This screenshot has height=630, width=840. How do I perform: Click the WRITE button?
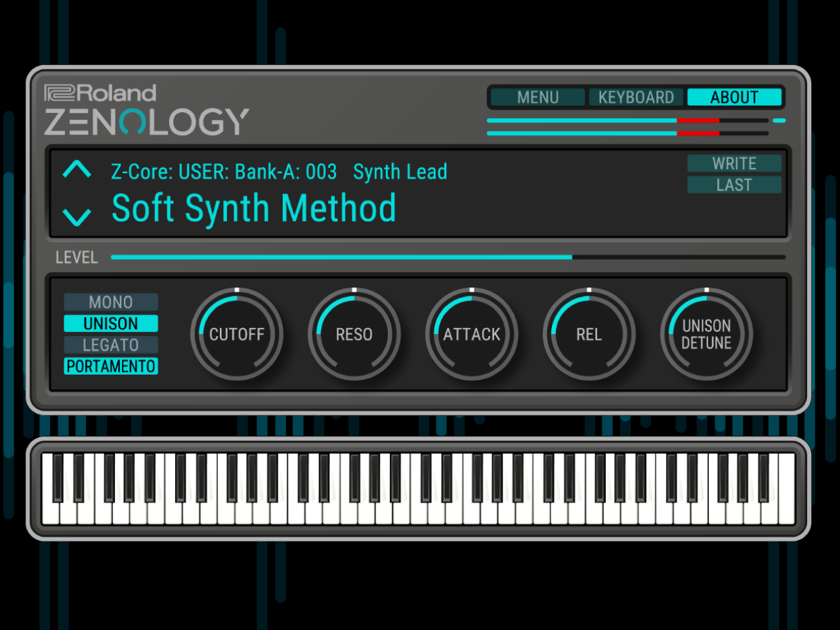734,163
